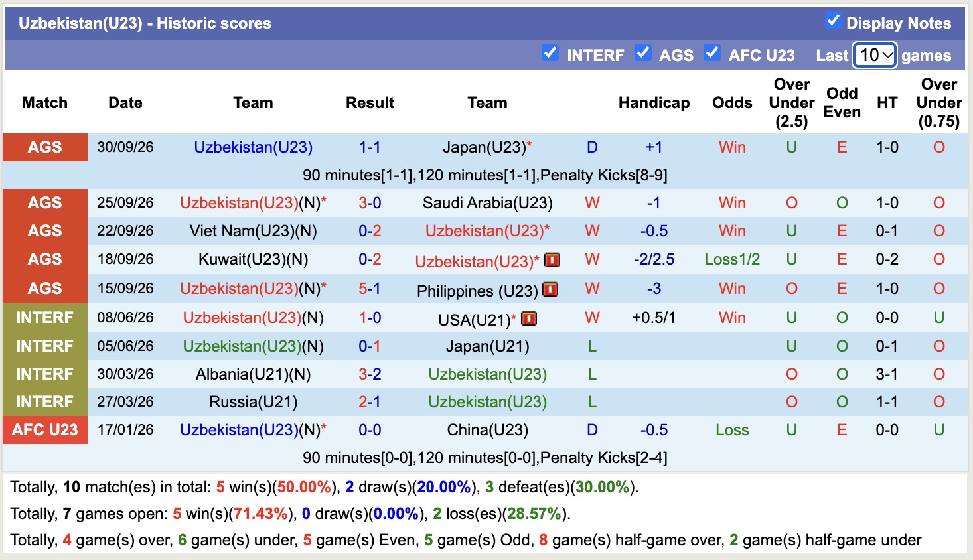
Task: Click the Penalty Kicks[8-9] note row
Action: [x=485, y=175]
